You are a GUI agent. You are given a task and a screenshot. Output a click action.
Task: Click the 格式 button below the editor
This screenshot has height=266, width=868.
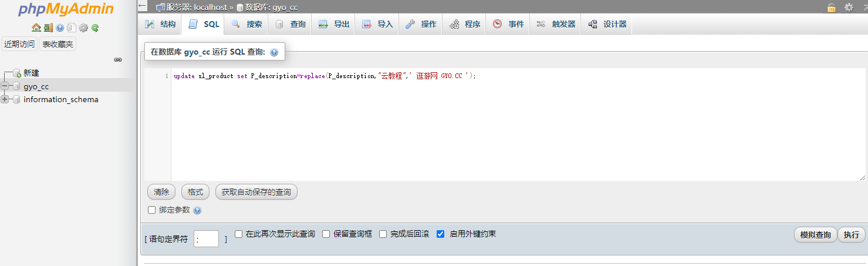[x=195, y=192]
